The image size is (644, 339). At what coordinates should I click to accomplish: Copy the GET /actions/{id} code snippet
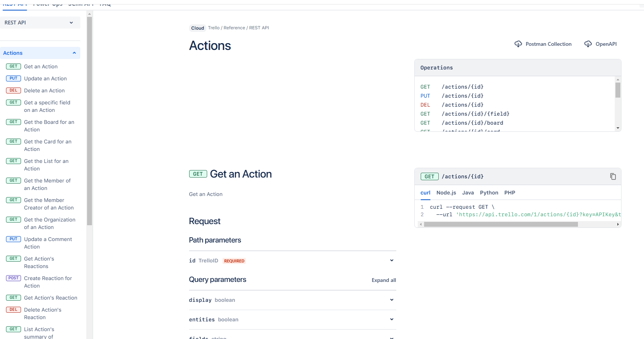pos(613,176)
